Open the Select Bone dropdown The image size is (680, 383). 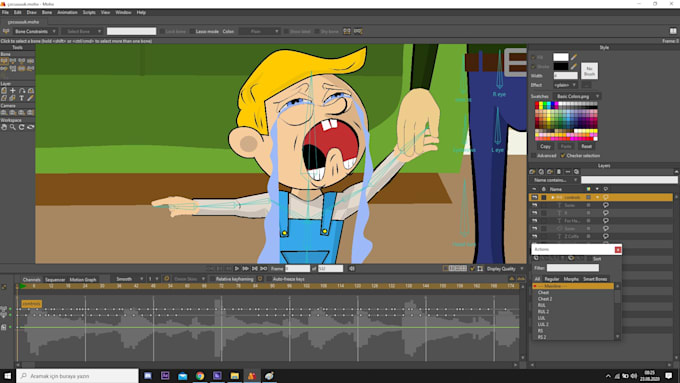click(x=82, y=31)
